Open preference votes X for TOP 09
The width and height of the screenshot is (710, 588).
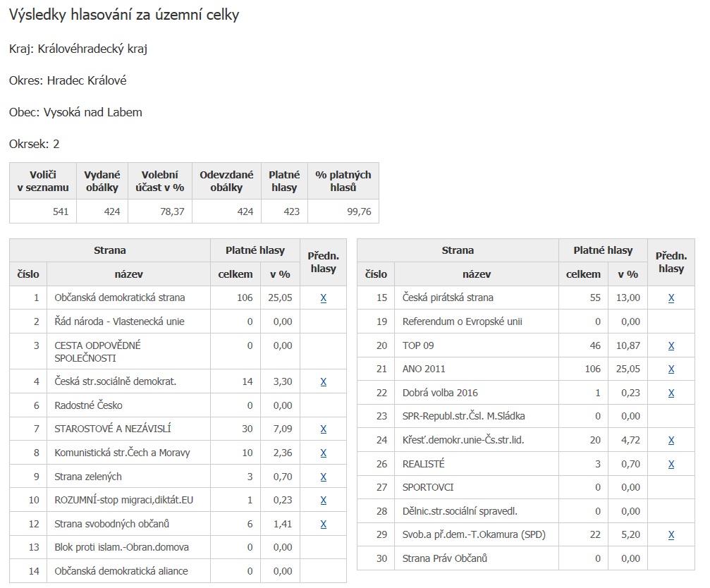[x=671, y=346]
